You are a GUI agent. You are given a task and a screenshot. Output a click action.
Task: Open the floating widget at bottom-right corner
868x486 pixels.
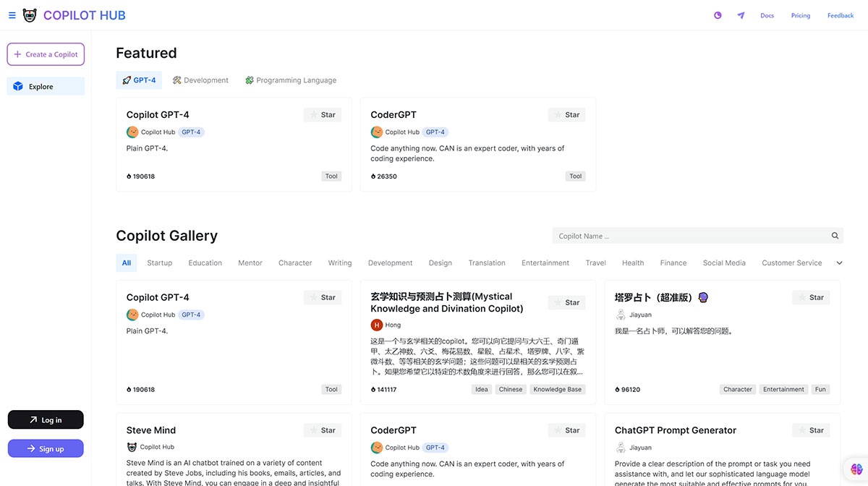856,469
